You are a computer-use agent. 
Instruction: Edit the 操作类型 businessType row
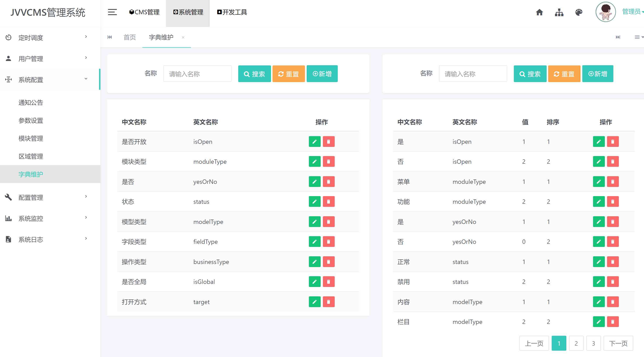pos(315,262)
